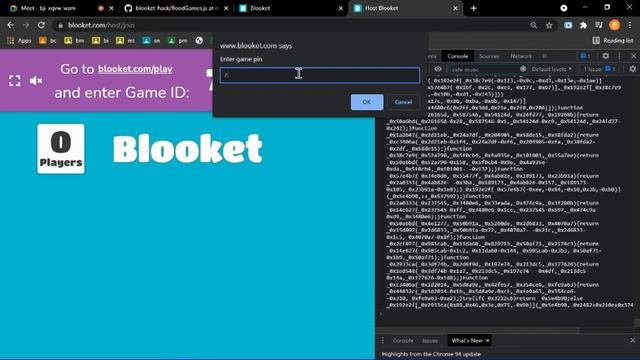Reload the Blooket page
640x360 pixels.
click(x=41, y=25)
